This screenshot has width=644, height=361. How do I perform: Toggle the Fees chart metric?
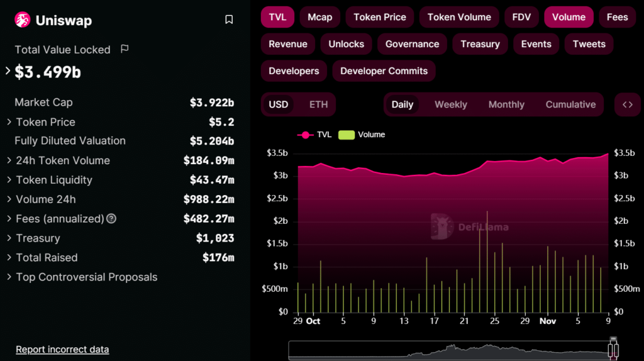point(617,17)
